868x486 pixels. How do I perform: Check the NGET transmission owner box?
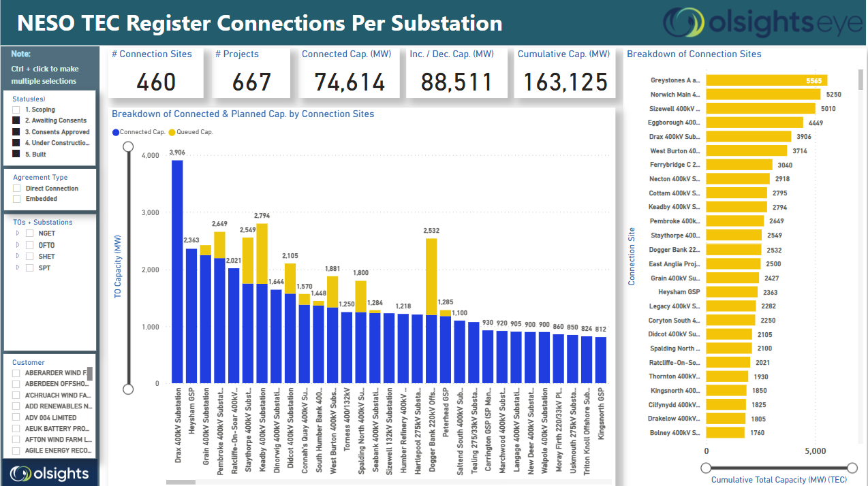(30, 233)
